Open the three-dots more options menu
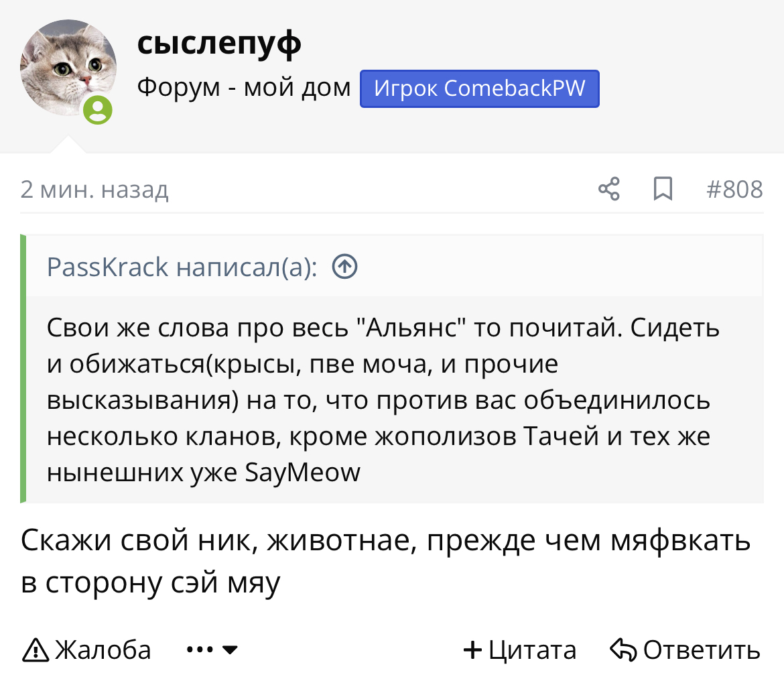 pyautogui.click(x=200, y=650)
